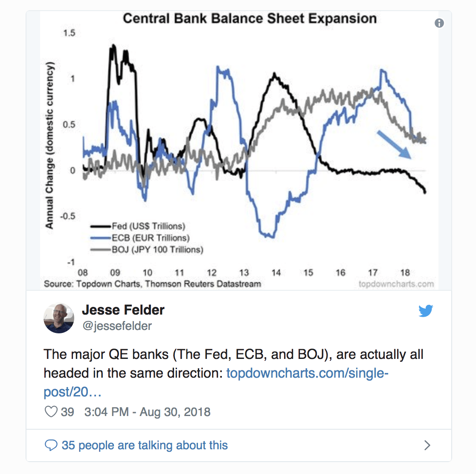Click the chart title Central Bank Balance Sheet Expansion
476x474 pixels.
[x=250, y=18]
